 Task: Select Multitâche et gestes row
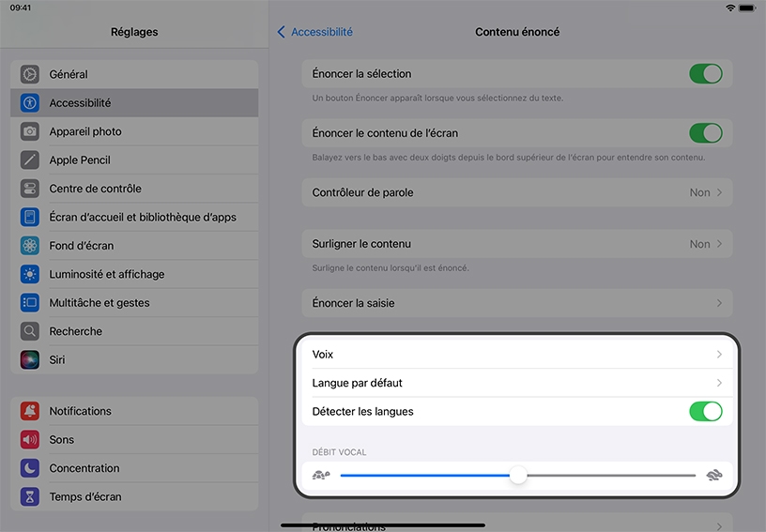click(x=134, y=303)
